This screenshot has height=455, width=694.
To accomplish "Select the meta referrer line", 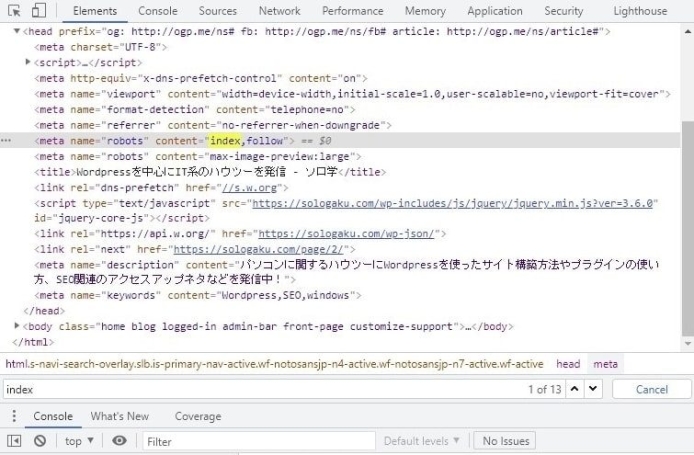I will 212,125.
